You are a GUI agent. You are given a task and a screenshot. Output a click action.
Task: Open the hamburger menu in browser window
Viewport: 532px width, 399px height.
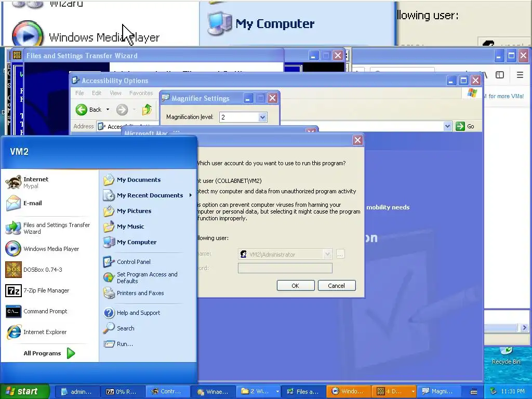point(520,75)
